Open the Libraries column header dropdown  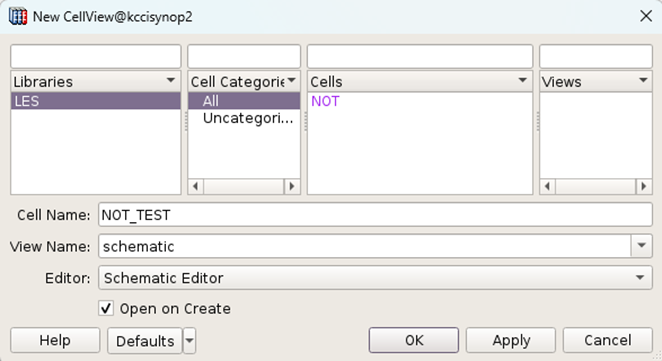tap(171, 80)
